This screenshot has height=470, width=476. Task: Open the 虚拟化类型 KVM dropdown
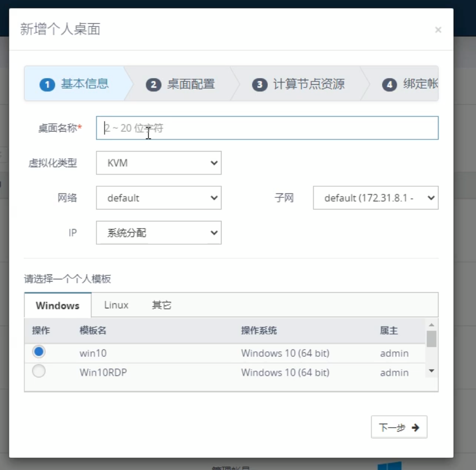pos(158,163)
